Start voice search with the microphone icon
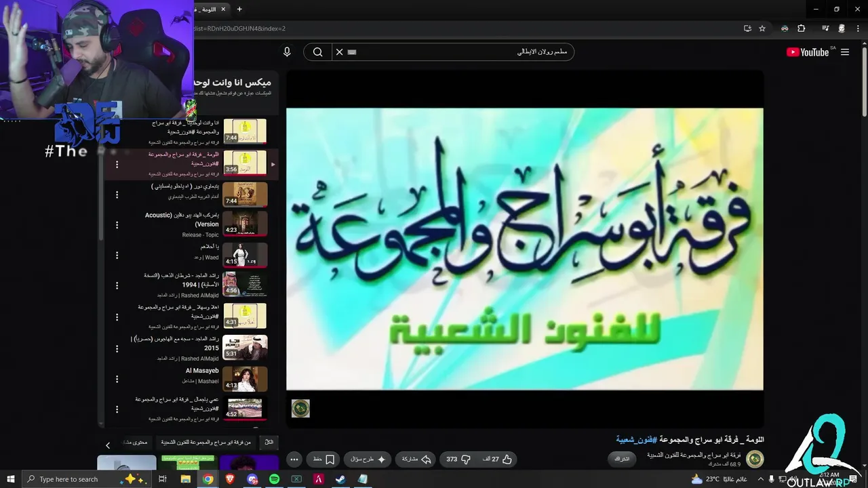 [x=287, y=52]
